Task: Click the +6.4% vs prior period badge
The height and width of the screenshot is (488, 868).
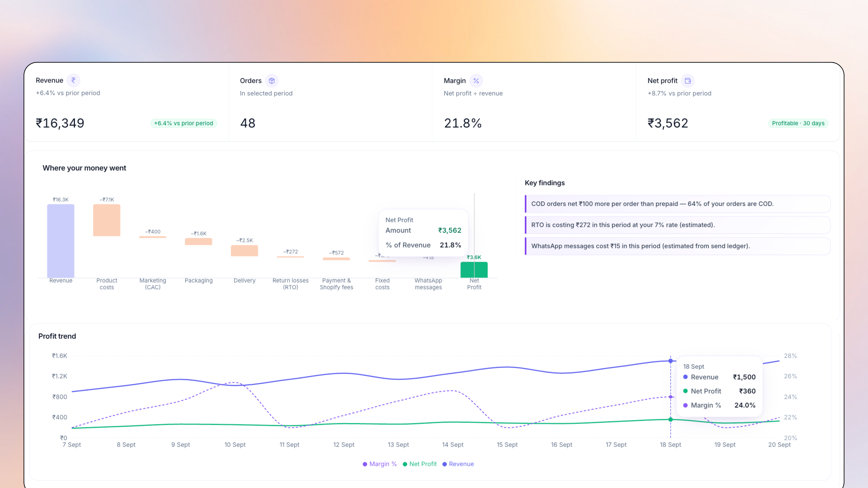Action: click(184, 123)
